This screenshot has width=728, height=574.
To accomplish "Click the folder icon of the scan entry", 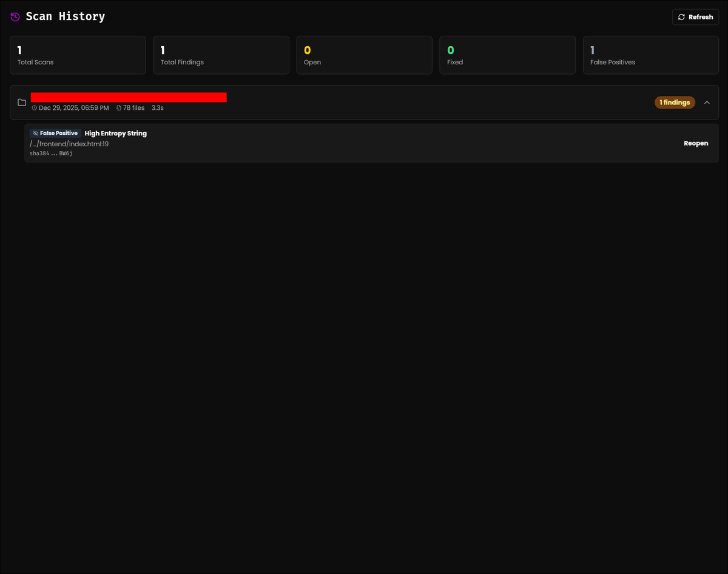I will [22, 103].
